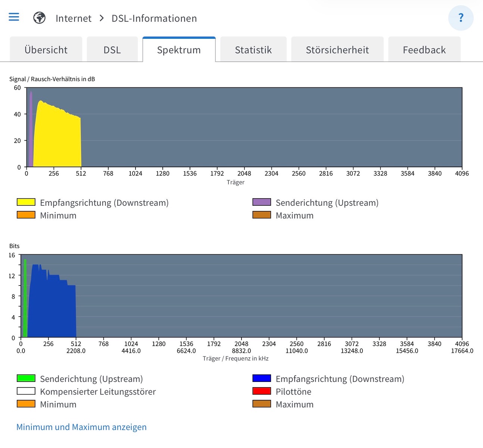Click the Internet breadcrumb link

pos(73,18)
